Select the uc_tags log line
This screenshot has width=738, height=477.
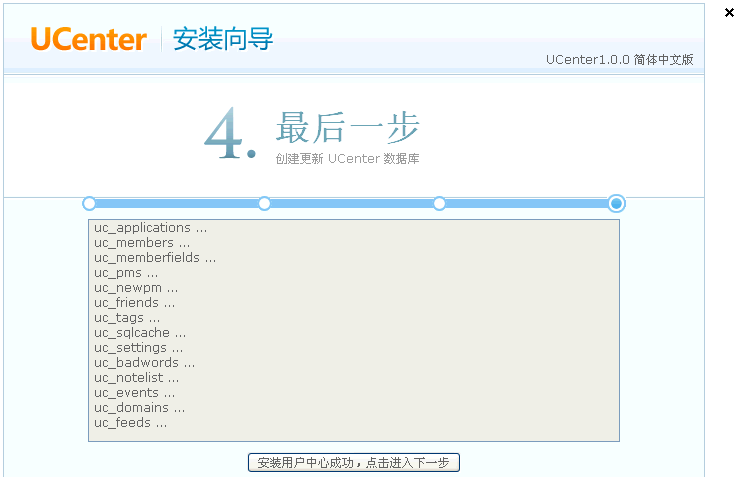[x=127, y=318]
